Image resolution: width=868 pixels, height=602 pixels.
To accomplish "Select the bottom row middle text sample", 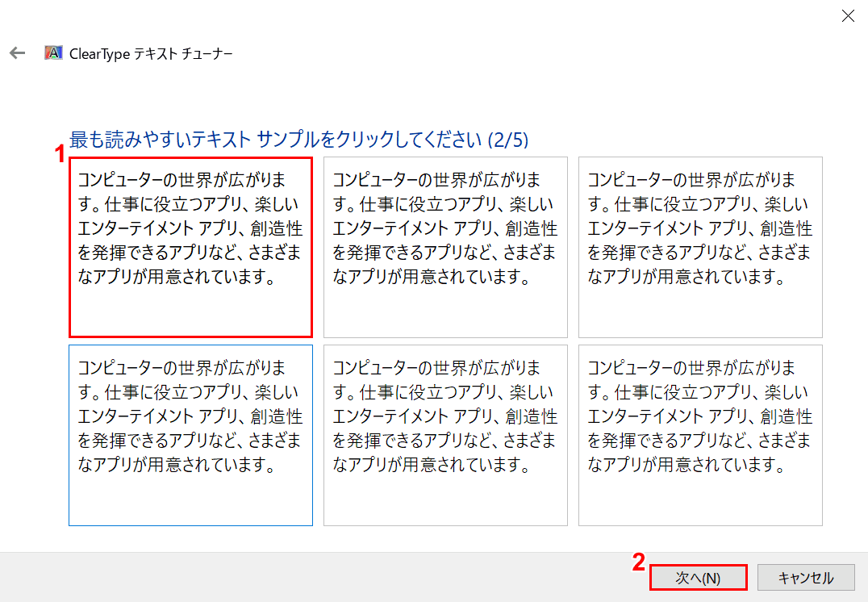I will pos(445,435).
